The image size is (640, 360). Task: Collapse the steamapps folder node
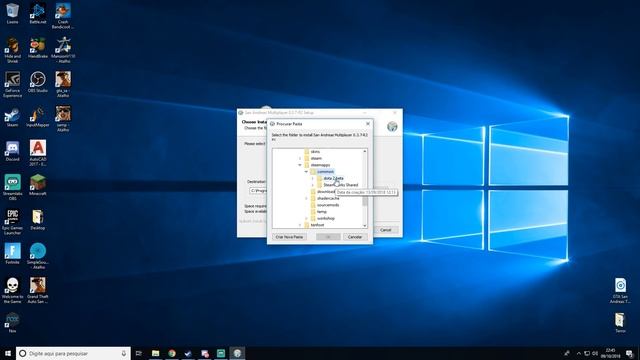coord(300,165)
